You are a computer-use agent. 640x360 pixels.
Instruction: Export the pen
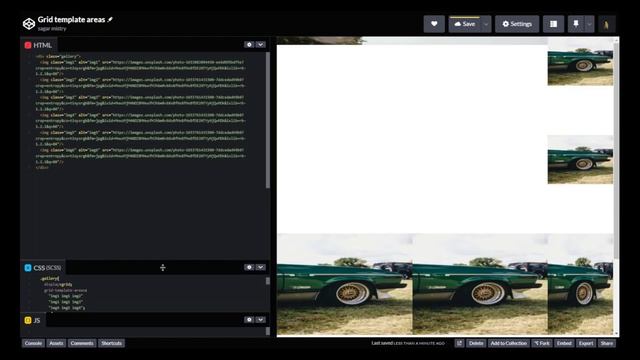pos(586,343)
